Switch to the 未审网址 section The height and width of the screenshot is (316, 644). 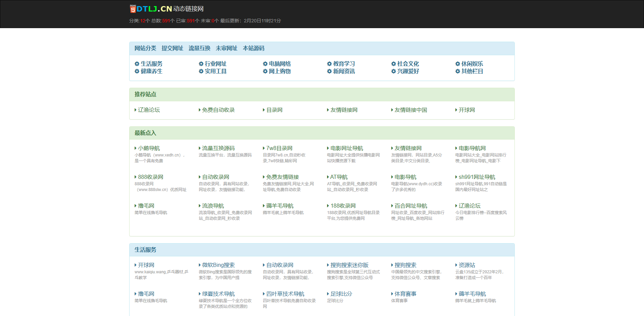pyautogui.click(x=227, y=48)
